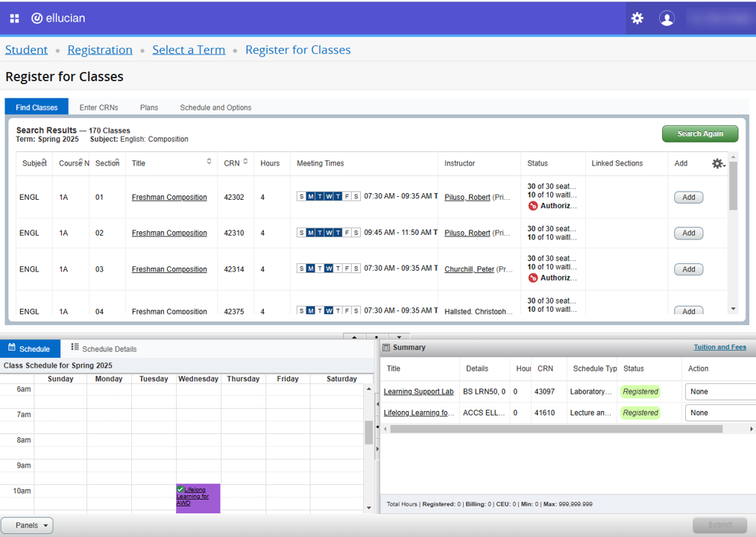This screenshot has width=756, height=537.
Task: Click the Ellucian logo
Action: tap(58, 18)
